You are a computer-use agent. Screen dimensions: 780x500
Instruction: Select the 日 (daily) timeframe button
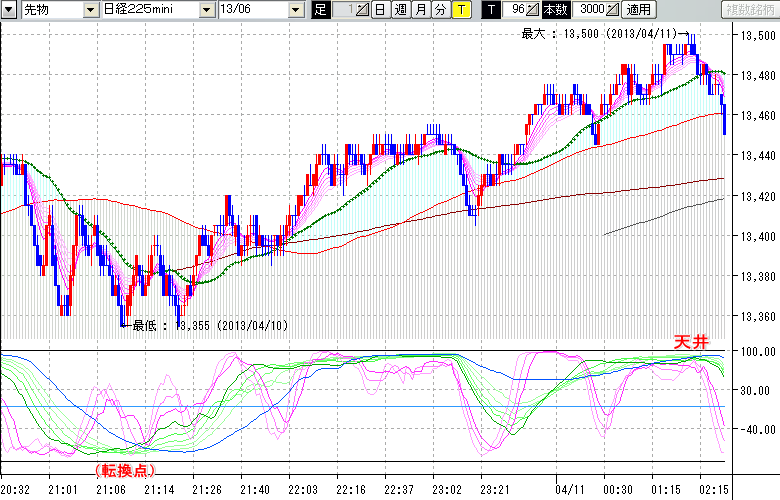[380, 10]
